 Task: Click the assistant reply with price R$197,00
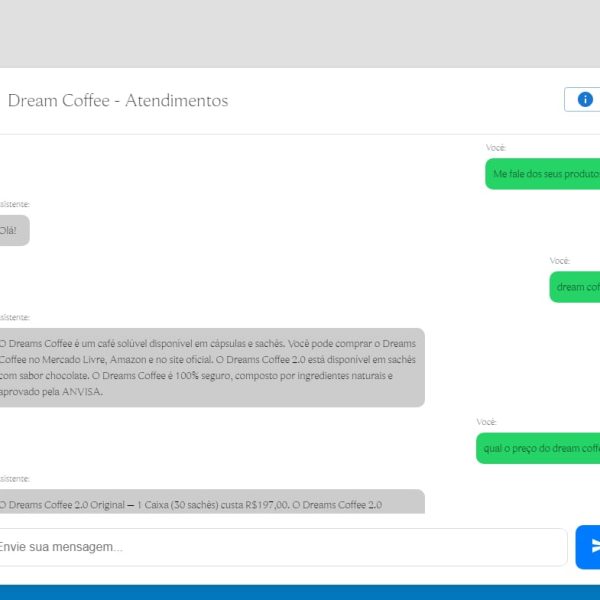212,502
